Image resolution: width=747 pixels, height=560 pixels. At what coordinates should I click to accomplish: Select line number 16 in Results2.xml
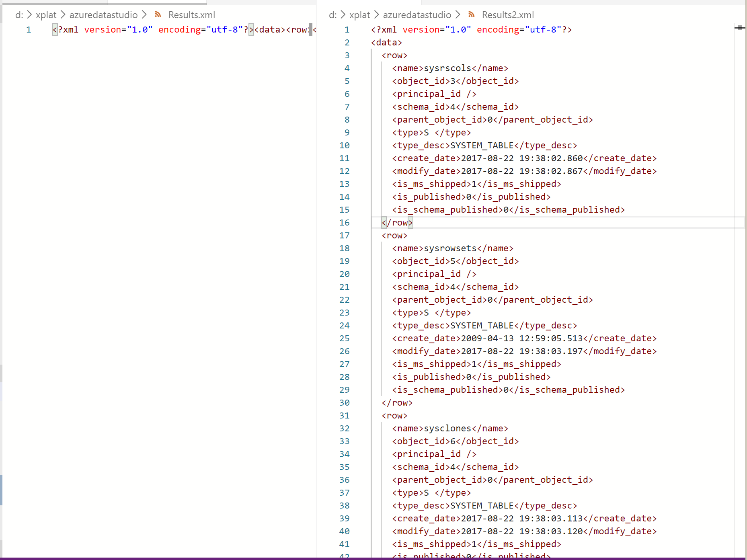(344, 222)
